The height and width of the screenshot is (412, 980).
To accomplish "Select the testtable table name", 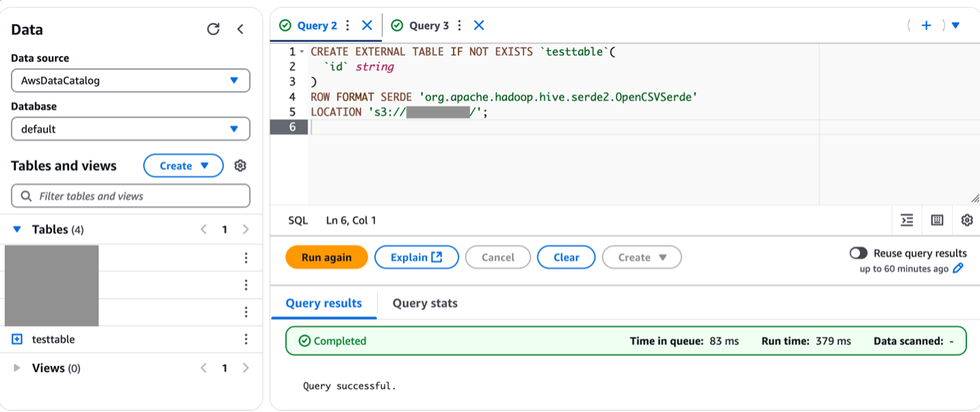I will point(53,339).
